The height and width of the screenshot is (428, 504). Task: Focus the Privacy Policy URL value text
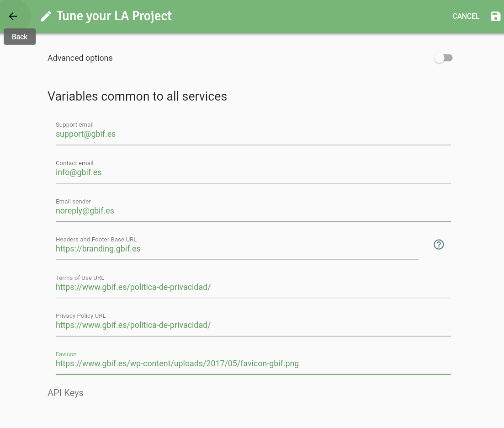[x=133, y=325]
